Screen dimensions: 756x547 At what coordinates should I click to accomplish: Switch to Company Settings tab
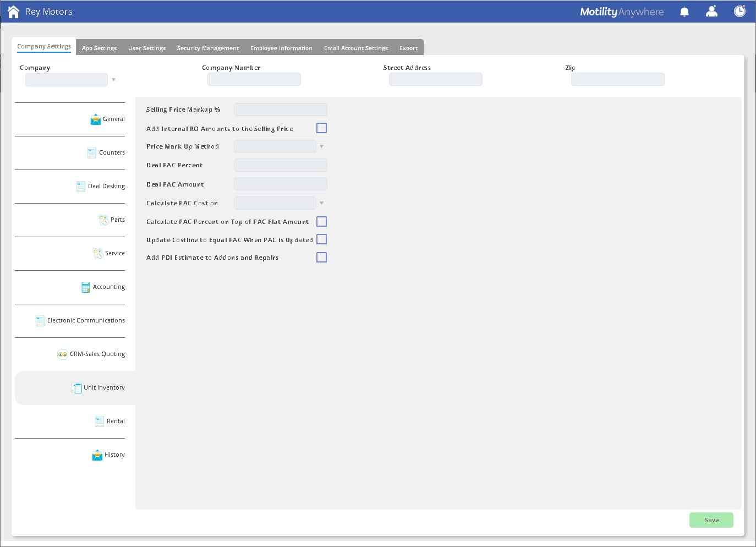(44, 47)
